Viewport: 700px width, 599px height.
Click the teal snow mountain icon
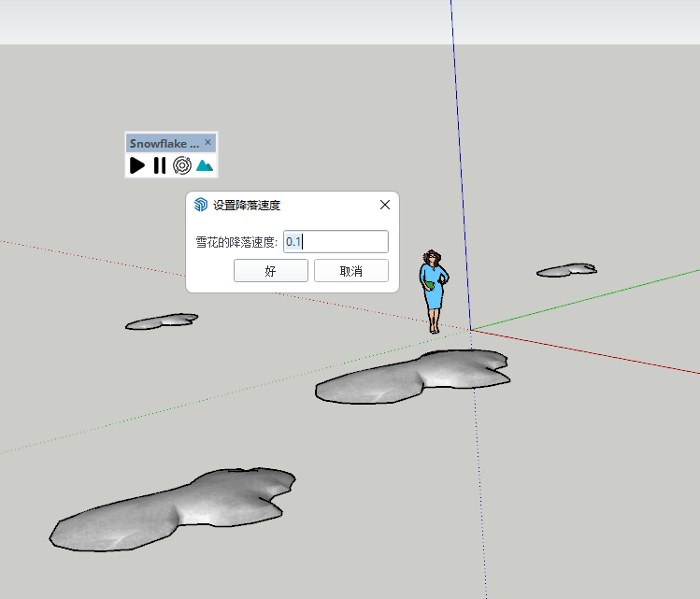pos(205,165)
